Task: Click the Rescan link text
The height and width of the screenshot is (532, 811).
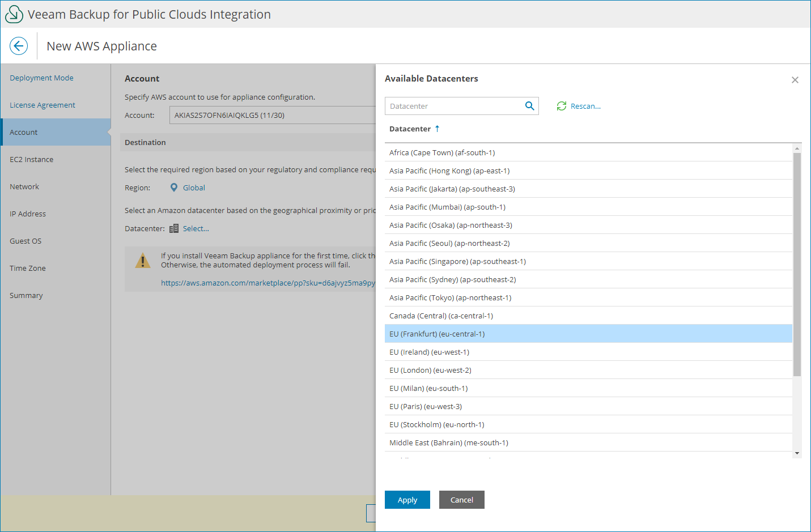Action: coord(586,106)
